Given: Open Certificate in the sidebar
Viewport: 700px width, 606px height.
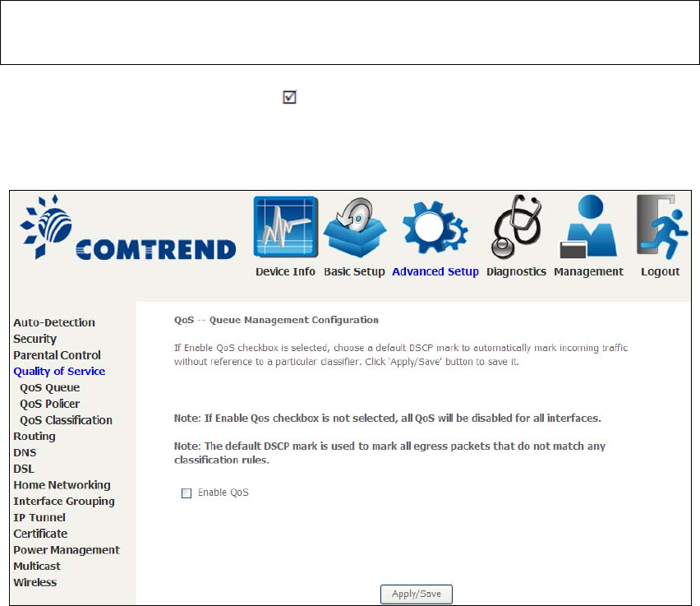Looking at the screenshot, I should (40, 534).
